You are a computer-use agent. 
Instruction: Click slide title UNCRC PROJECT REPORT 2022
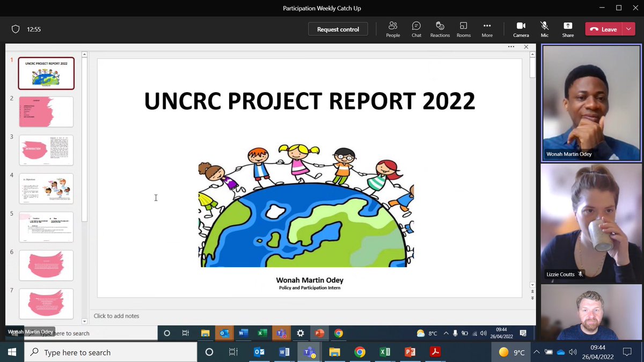(309, 101)
